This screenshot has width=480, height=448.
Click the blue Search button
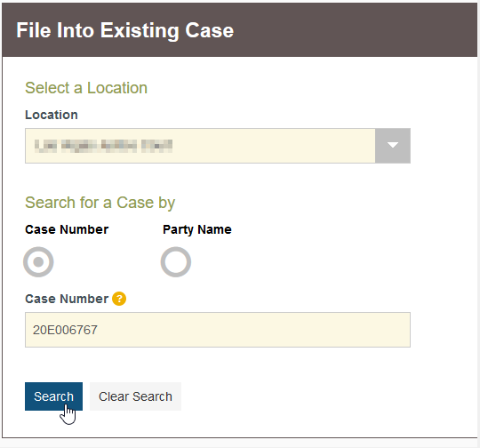point(53,396)
